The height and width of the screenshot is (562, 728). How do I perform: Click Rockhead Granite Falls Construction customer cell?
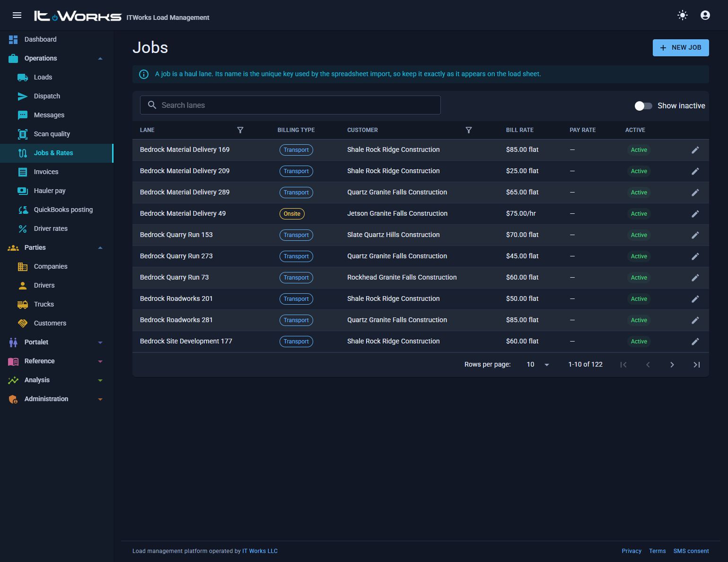pyautogui.click(x=402, y=278)
